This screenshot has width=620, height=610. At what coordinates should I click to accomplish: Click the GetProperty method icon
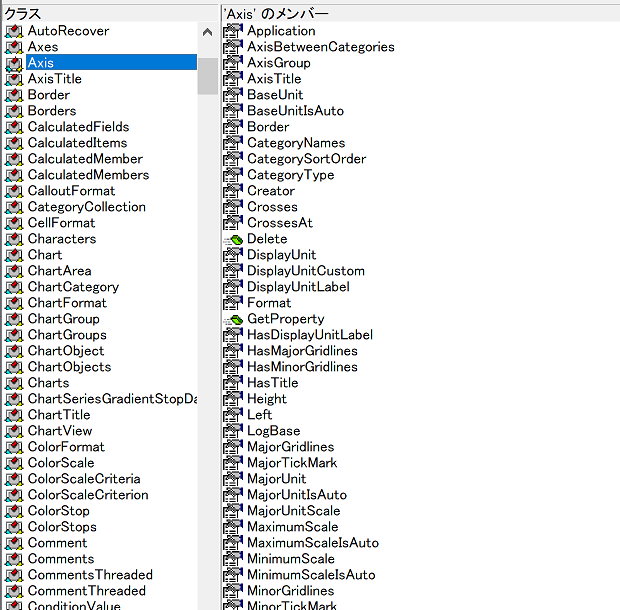[x=232, y=319]
